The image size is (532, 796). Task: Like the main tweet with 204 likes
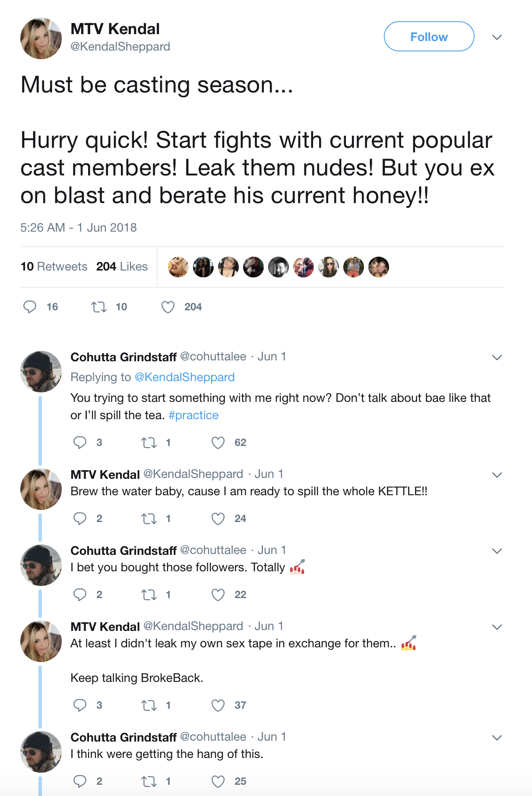point(168,307)
